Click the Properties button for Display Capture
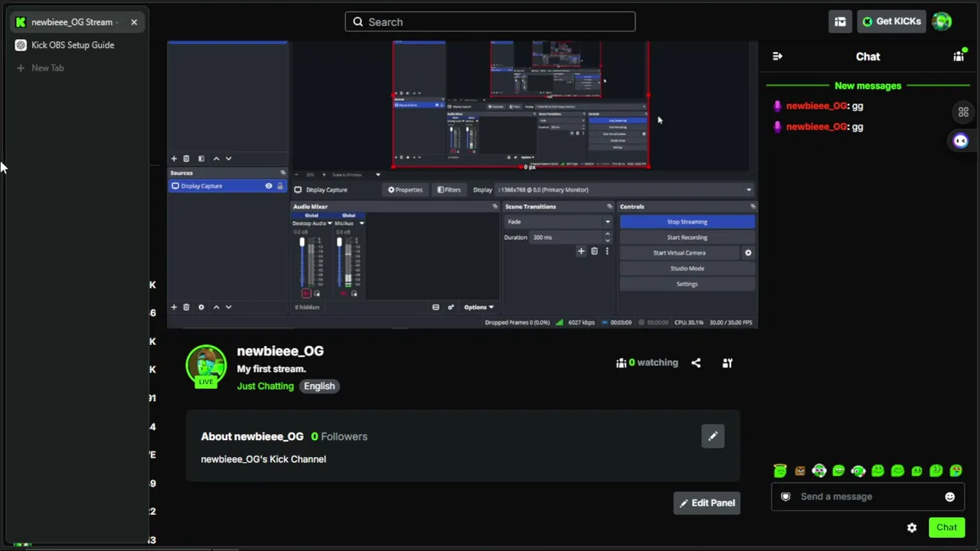The height and width of the screenshot is (551, 980). point(405,190)
